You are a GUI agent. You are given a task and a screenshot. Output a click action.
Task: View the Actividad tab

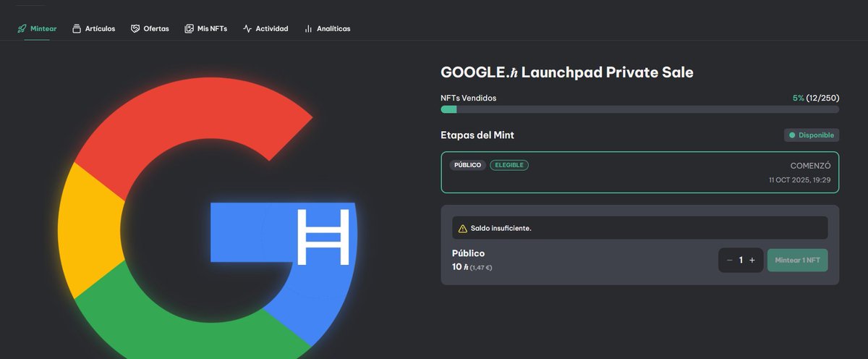[x=265, y=28]
